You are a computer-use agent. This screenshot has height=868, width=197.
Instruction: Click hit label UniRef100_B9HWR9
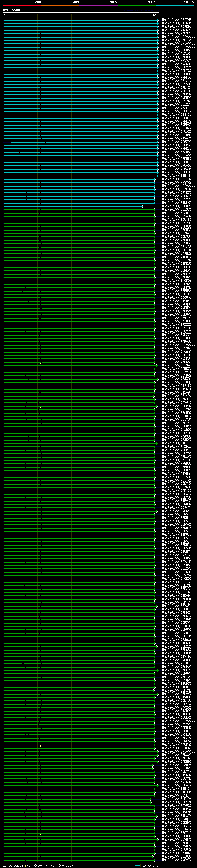176,206
